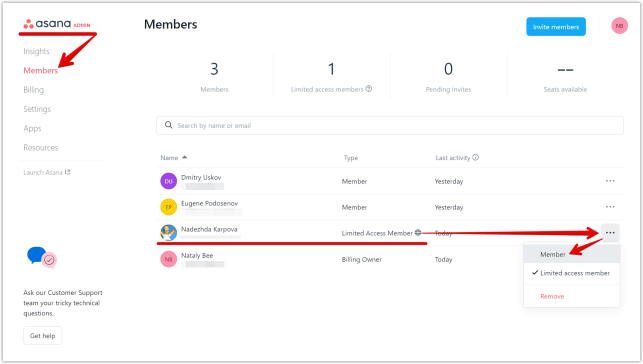Click Eugene Podosenov's Yesterday activity cell
Viewport: 643px width, 364px height.
(449, 207)
